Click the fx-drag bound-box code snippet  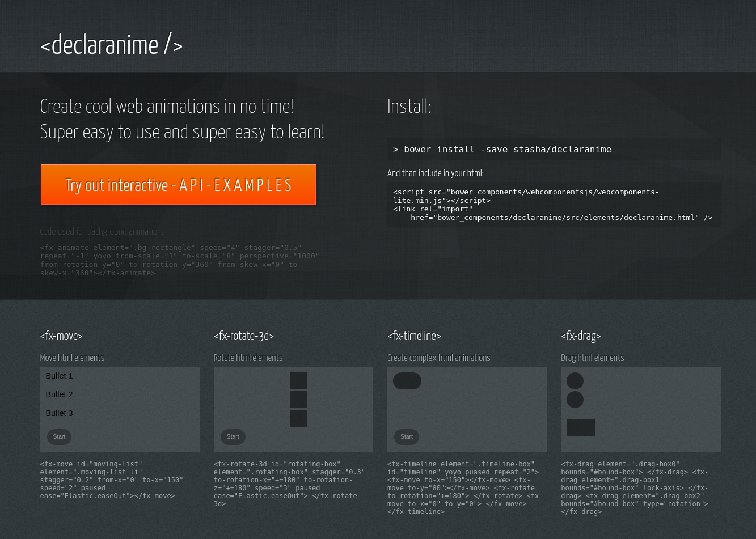[635, 488]
